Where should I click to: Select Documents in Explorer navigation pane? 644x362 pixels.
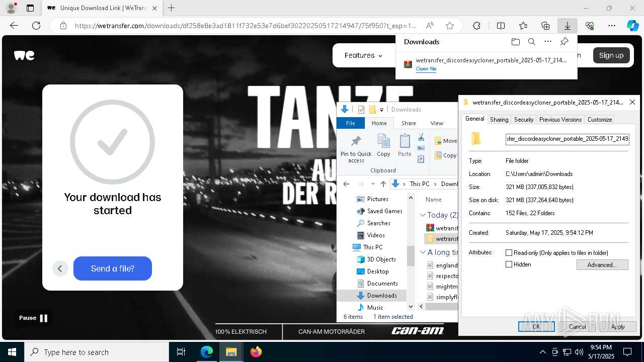pyautogui.click(x=382, y=284)
